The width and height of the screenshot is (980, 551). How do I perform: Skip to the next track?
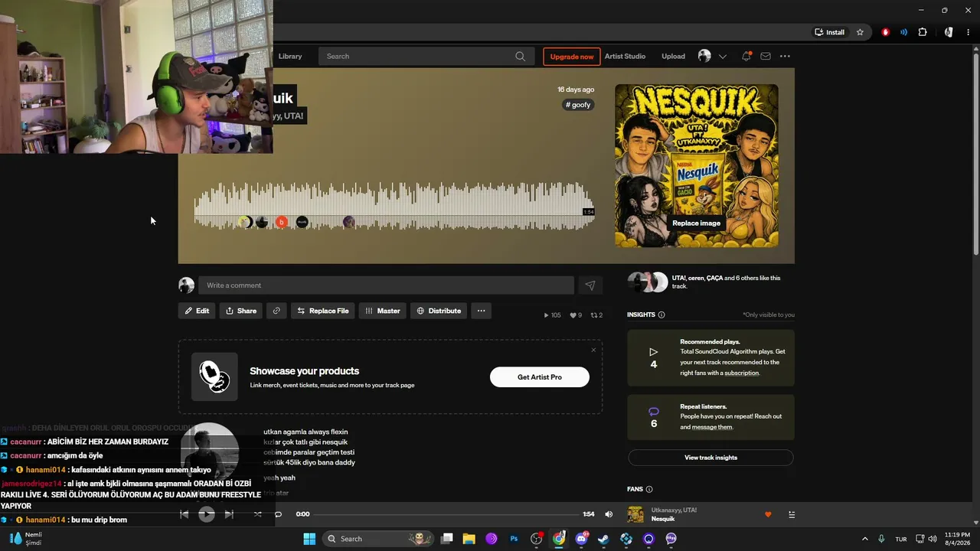[229, 514]
